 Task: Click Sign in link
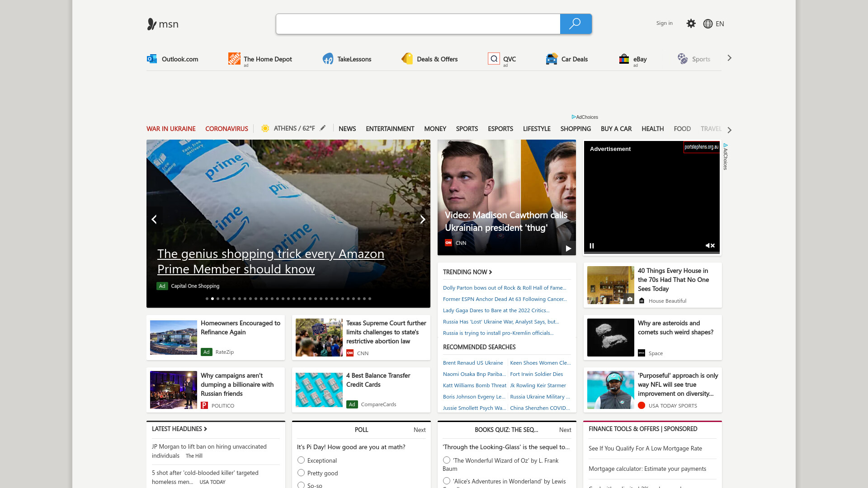pos(664,23)
